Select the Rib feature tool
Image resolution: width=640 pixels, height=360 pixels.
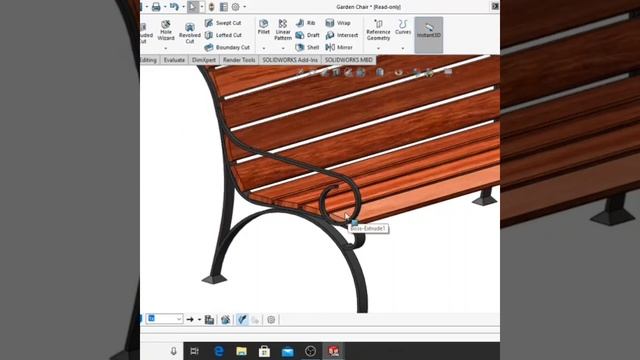(x=306, y=23)
